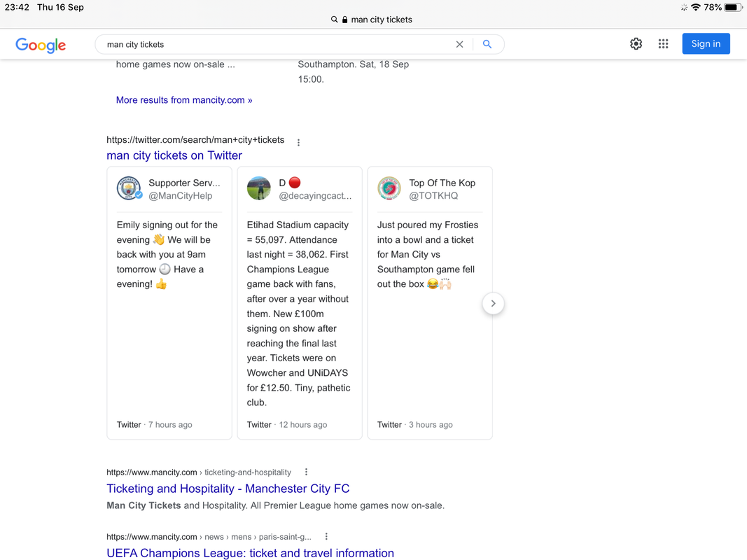
Task: Open options for ticketing-and-hospitality result
Action: click(x=307, y=472)
